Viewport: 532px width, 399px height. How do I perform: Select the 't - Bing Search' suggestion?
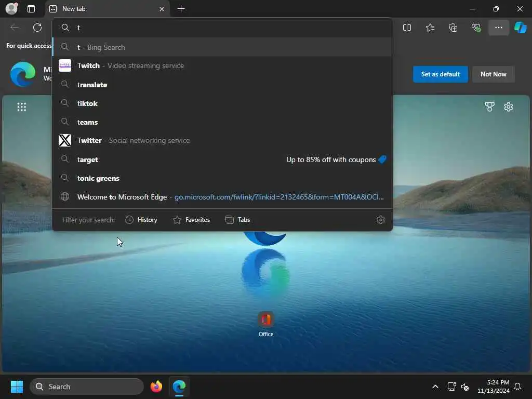(x=222, y=47)
